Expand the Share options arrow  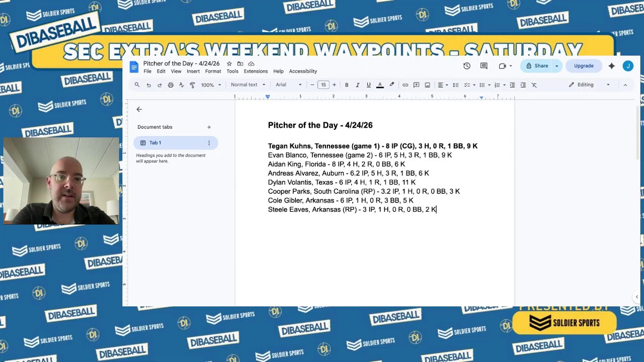click(x=556, y=66)
